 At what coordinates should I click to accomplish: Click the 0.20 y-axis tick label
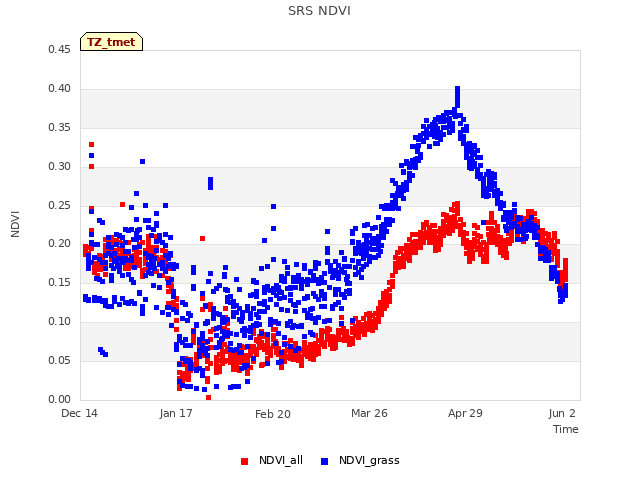point(60,244)
